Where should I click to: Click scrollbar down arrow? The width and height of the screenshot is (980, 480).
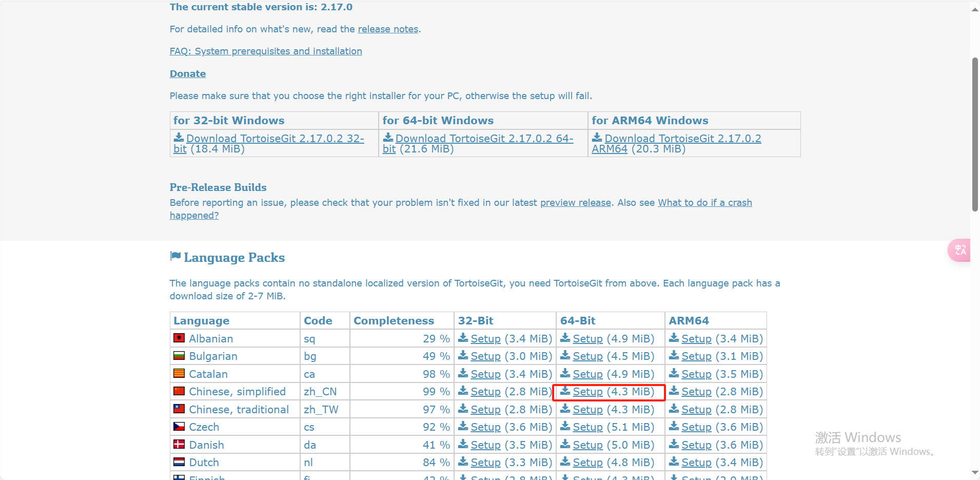[x=975, y=472]
